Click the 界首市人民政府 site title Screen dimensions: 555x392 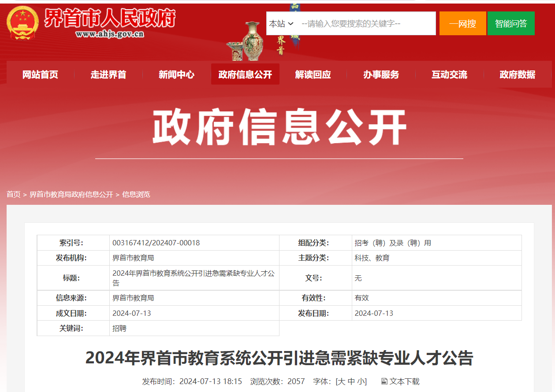[x=110, y=18]
